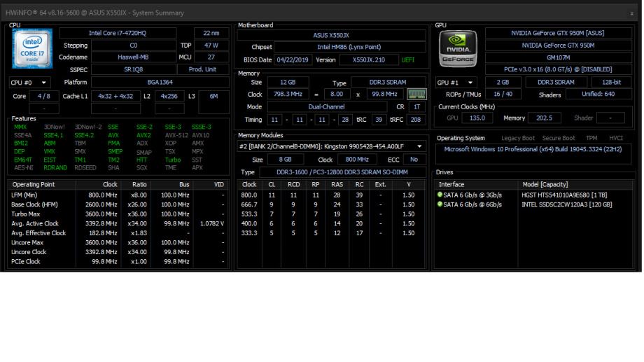Click the GPU memory clock 202.5
This screenshot has height=362, width=644.
(544, 118)
